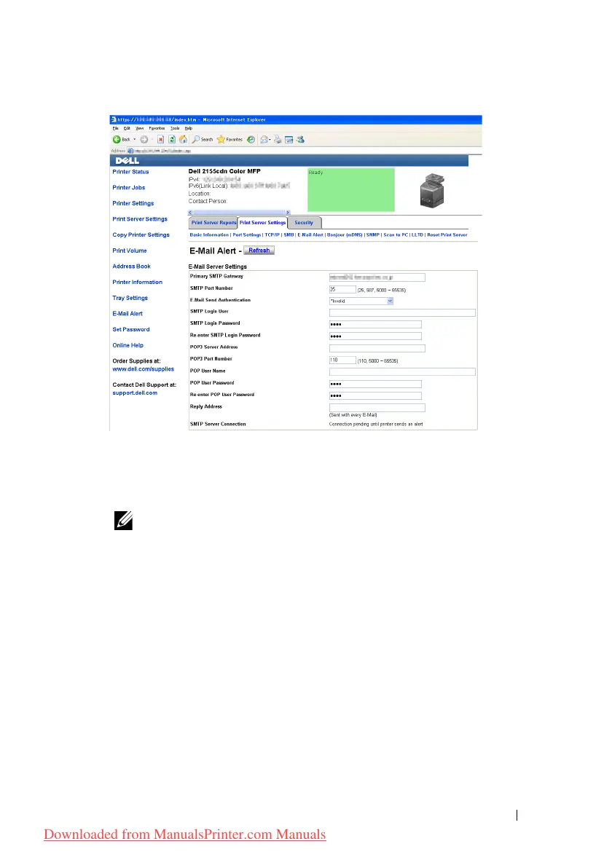Image resolution: width=612 pixels, height=868 pixels.
Task: Open E-Mail Alert sidebar link
Action: pyautogui.click(x=127, y=314)
